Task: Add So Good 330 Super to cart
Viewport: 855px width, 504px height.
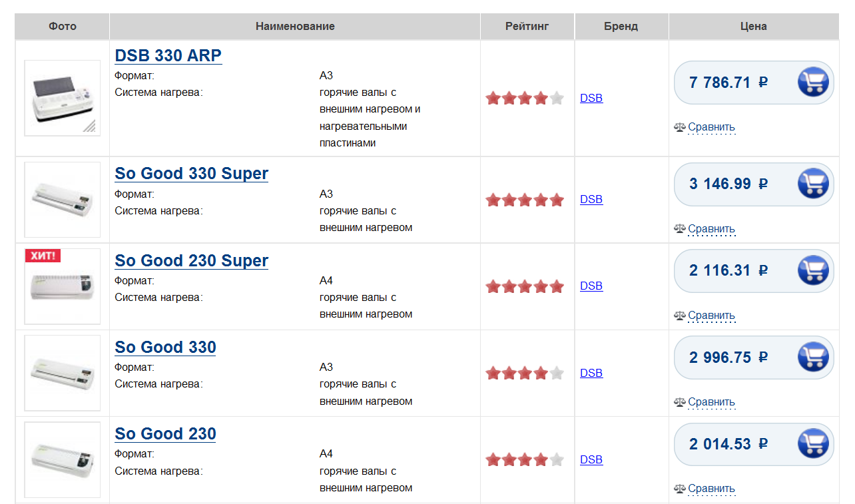Action: (x=813, y=184)
